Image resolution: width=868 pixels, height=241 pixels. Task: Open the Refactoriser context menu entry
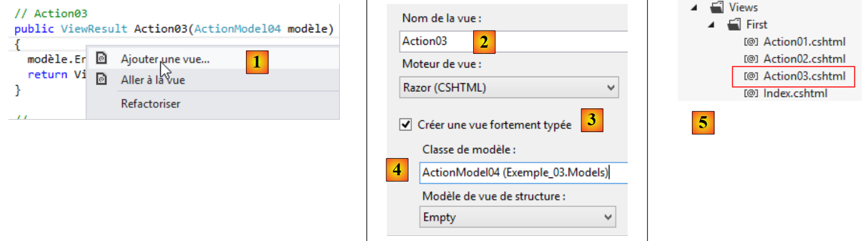[x=151, y=104]
